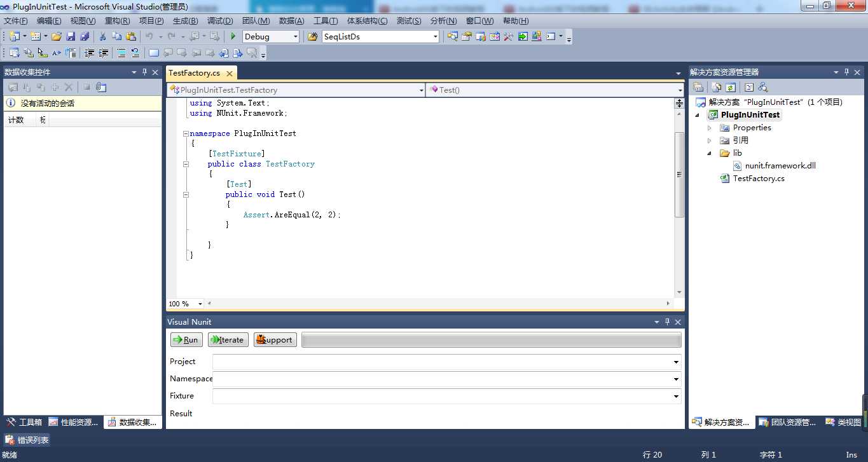Click the Visual Nunit test progress bar
The height and width of the screenshot is (462, 868).
[492, 340]
